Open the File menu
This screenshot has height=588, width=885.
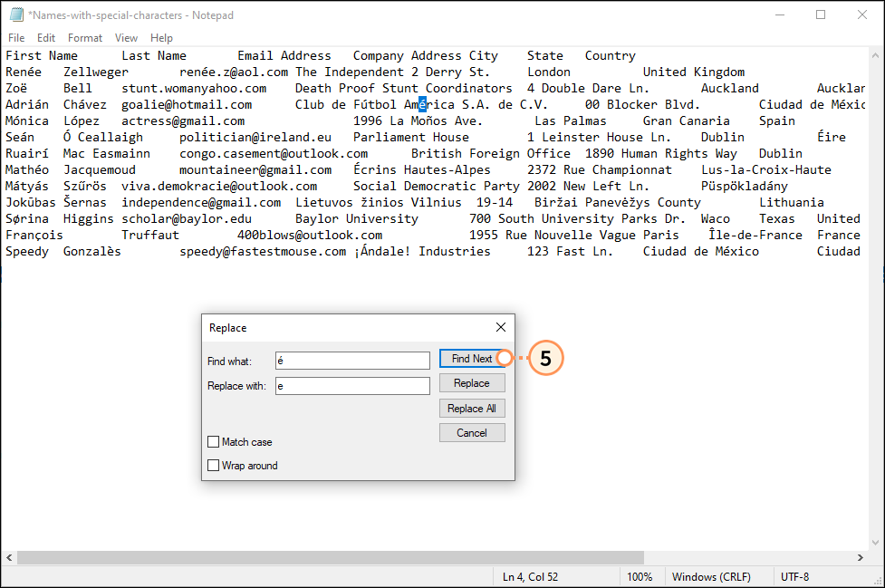coord(16,38)
